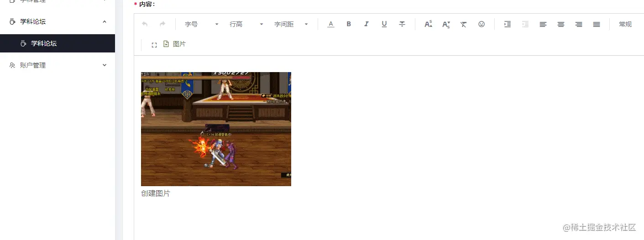Decrease paragraph indent

coord(525,24)
